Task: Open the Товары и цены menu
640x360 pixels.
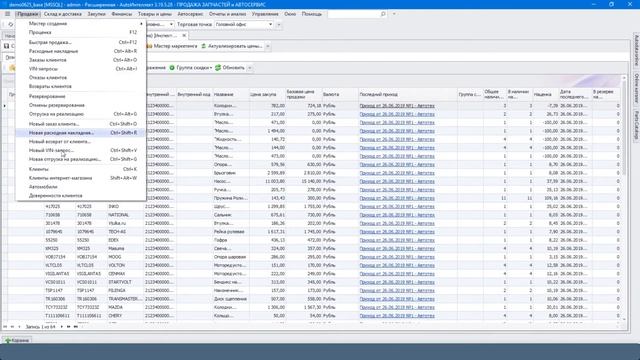Action: coord(155,14)
